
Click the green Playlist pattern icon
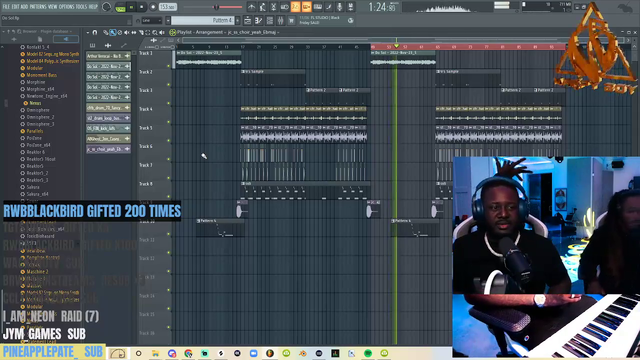point(172,32)
